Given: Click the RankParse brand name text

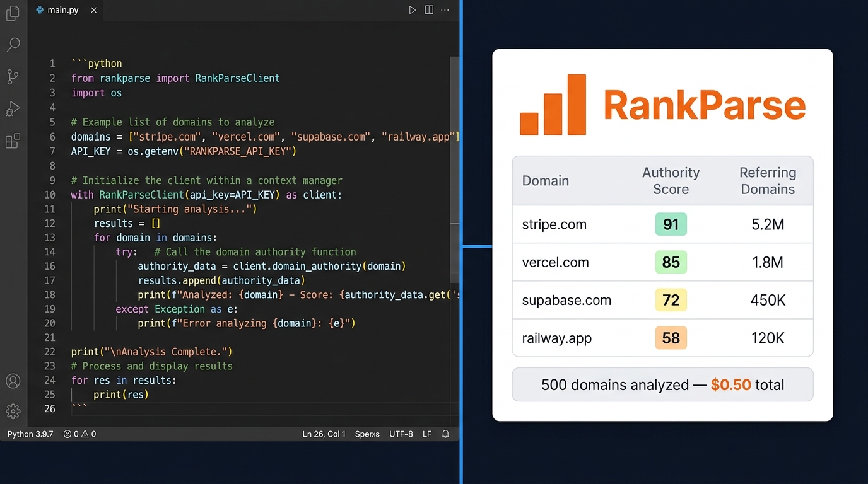Looking at the screenshot, I should [705, 105].
